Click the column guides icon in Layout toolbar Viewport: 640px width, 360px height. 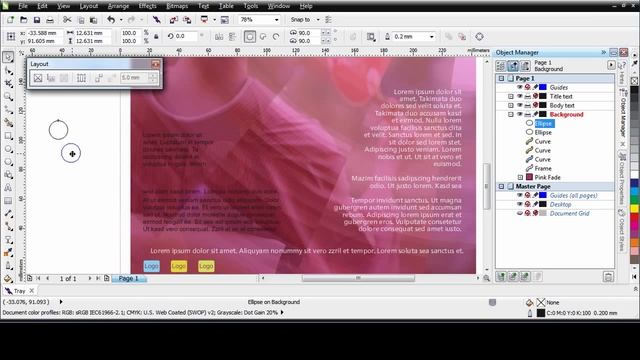tap(81, 78)
